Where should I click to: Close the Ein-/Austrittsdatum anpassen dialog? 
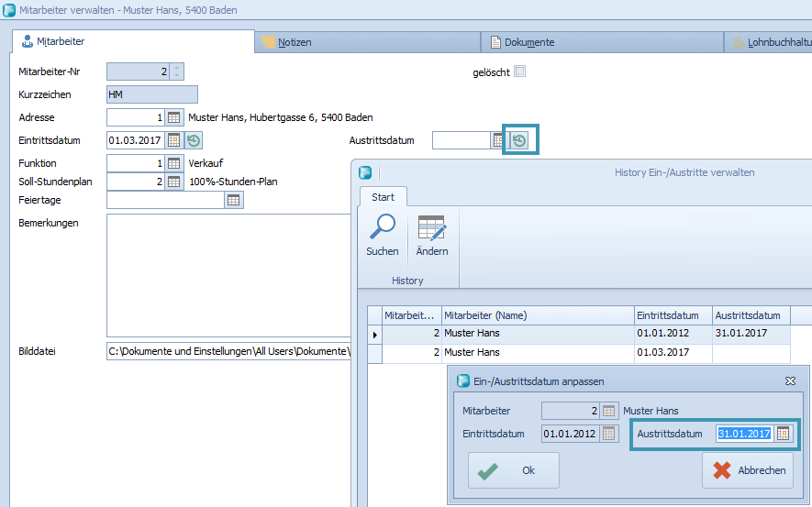(x=790, y=380)
